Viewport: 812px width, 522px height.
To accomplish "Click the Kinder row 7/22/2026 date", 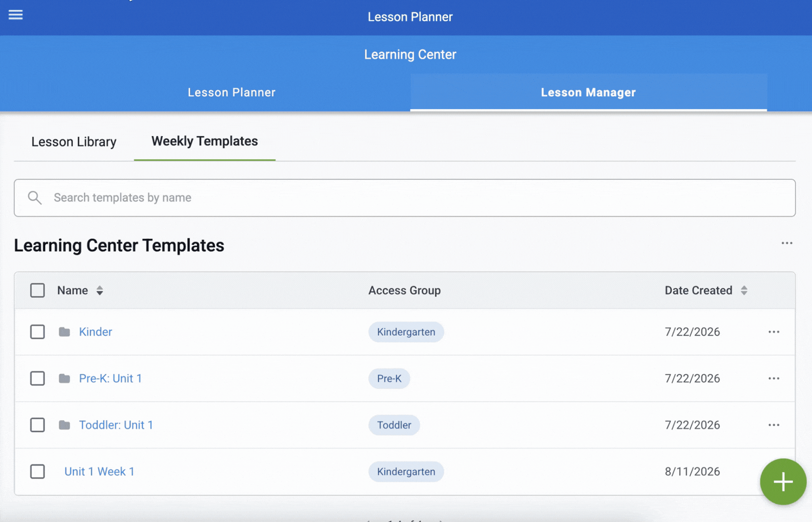I will click(692, 332).
